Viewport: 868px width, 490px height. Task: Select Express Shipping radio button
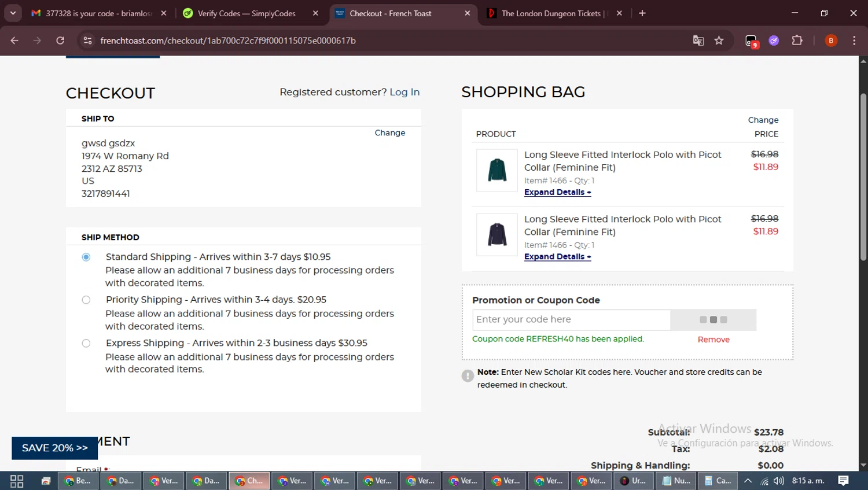[x=86, y=343]
